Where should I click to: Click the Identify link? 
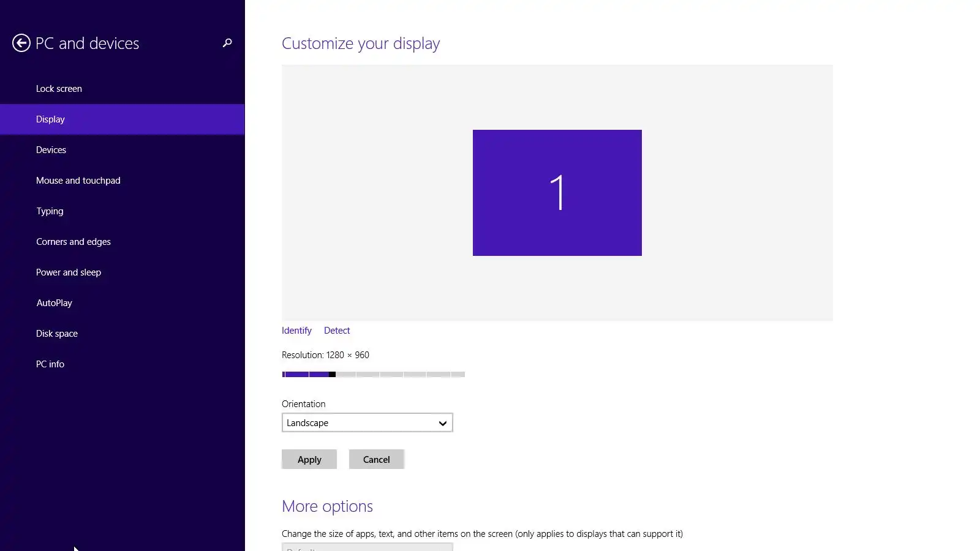(x=296, y=331)
